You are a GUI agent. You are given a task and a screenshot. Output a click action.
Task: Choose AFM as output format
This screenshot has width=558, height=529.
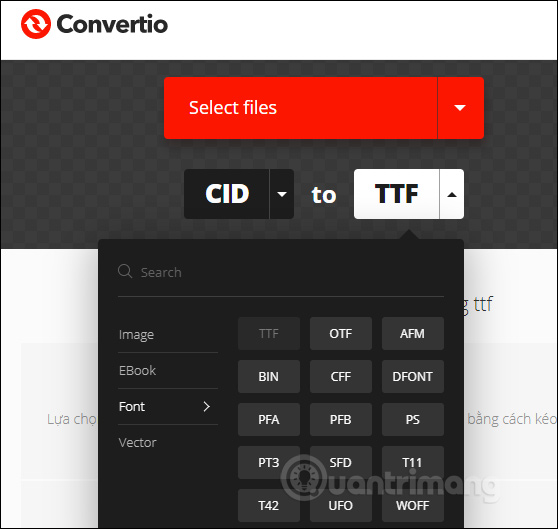point(413,334)
